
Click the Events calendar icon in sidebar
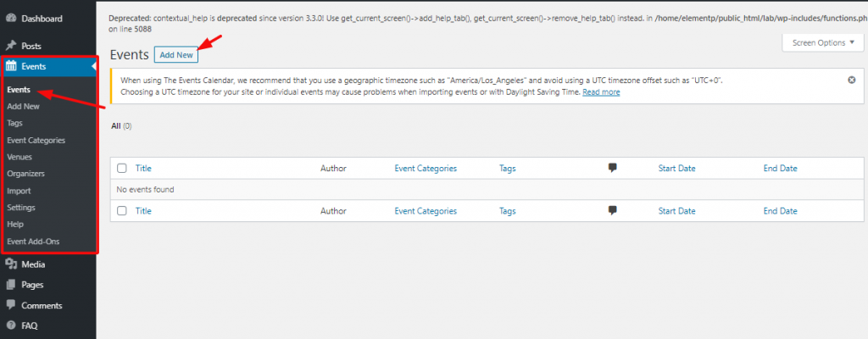click(x=11, y=66)
